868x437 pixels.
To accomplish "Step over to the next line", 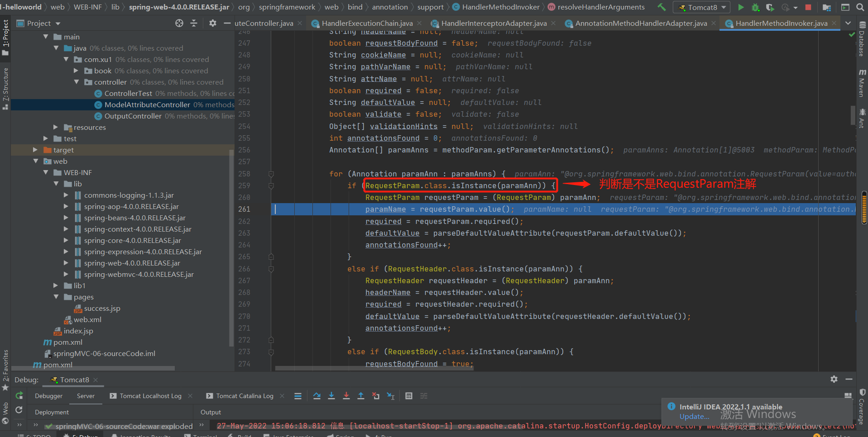I will click(317, 396).
